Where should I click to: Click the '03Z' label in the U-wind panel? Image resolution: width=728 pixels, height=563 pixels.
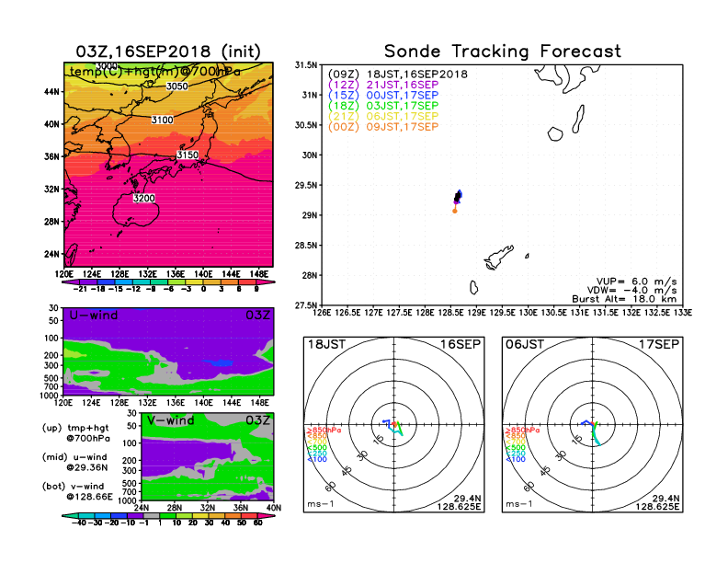(x=257, y=316)
